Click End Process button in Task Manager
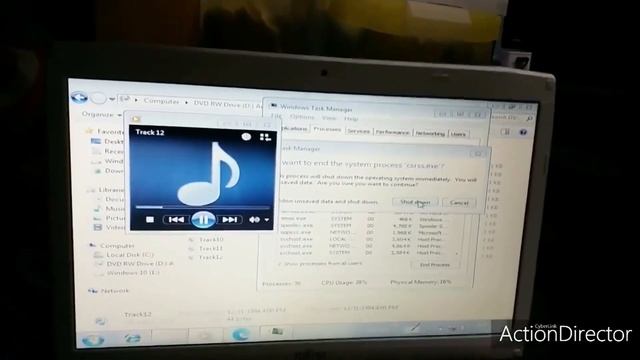This screenshot has height=360, width=640. pos(435,265)
